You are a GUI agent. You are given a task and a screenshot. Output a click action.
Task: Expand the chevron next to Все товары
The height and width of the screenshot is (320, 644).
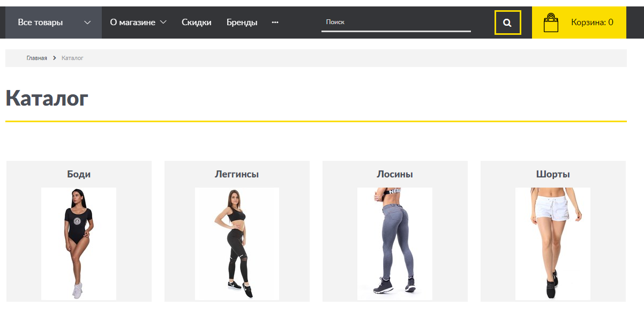click(x=88, y=23)
